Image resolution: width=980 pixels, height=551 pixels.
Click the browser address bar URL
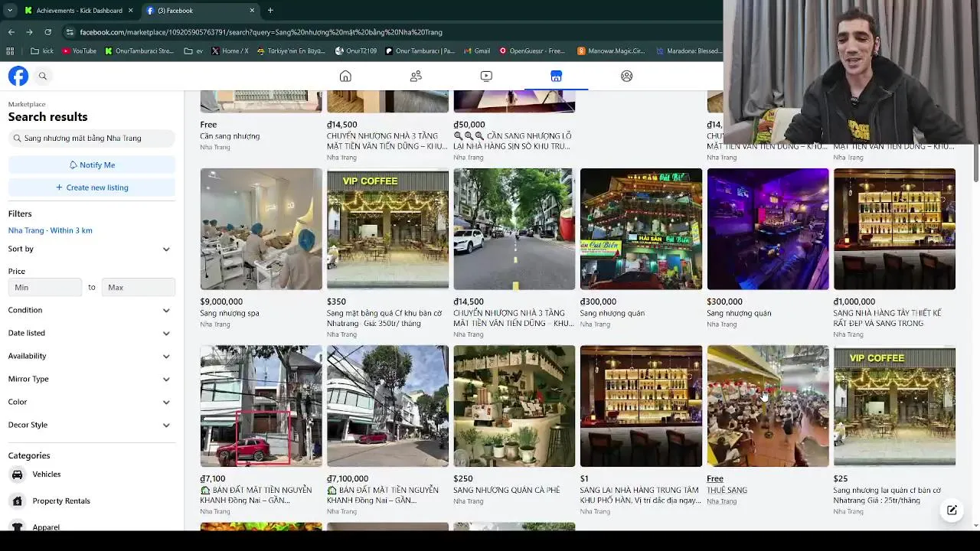(261, 32)
